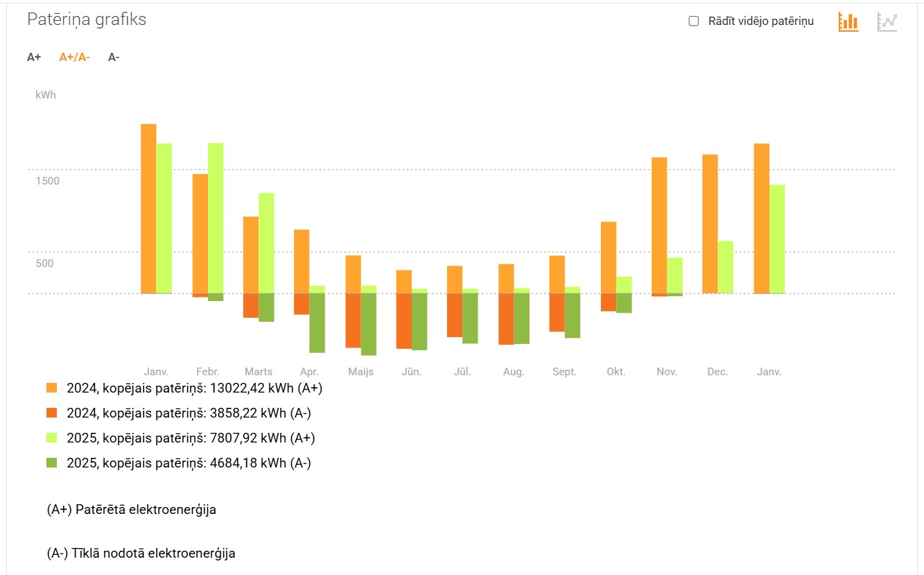
Task: Select the A- tab
Action: (114, 58)
